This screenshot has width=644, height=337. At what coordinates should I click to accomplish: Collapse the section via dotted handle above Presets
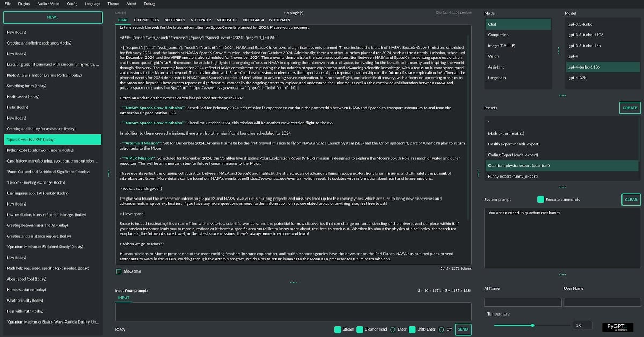(562, 96)
